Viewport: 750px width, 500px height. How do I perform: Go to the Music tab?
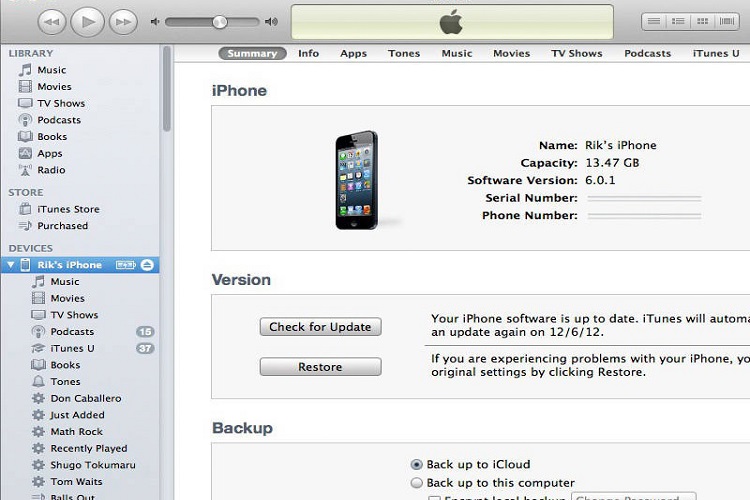point(457,53)
